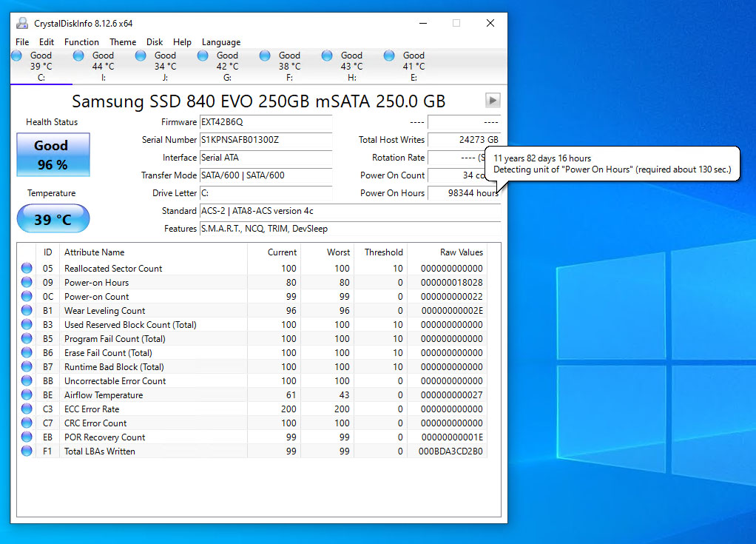756x544 pixels.
Task: Click the Serial Number field
Action: [266, 140]
